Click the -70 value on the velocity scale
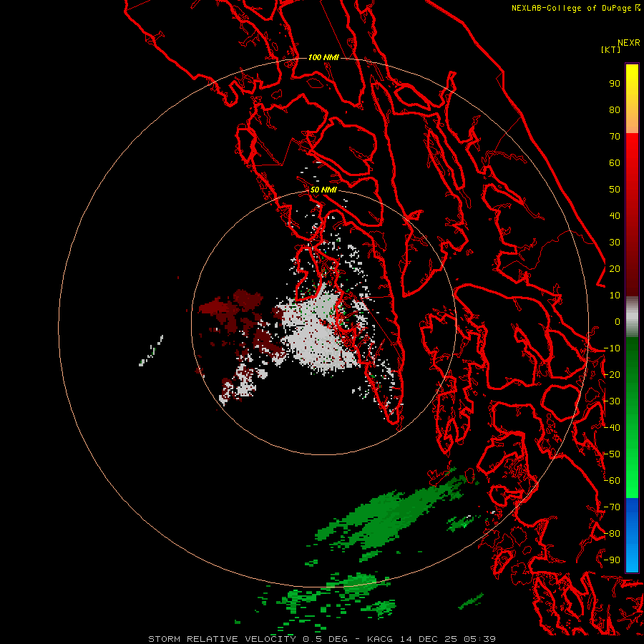 point(612,507)
